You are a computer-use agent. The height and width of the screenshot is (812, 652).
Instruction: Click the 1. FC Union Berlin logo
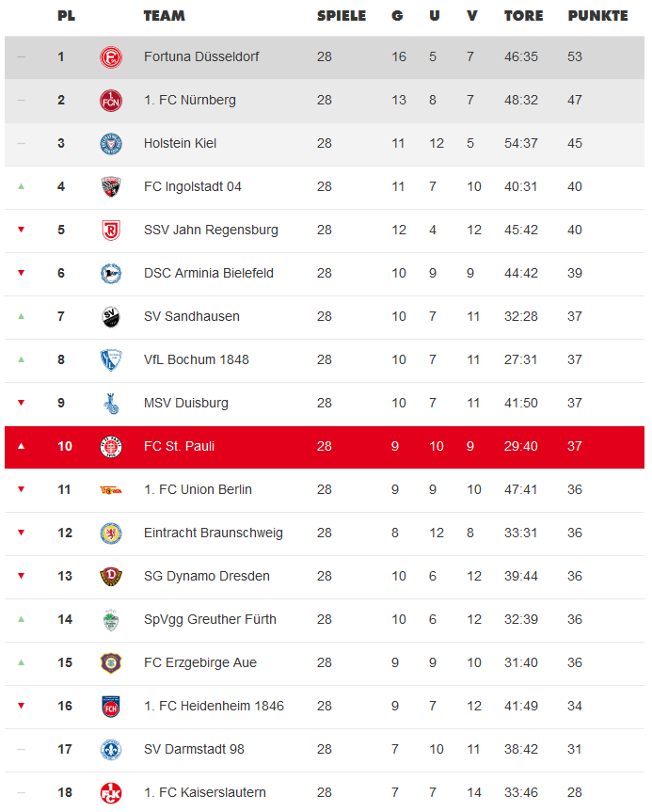[x=111, y=490]
